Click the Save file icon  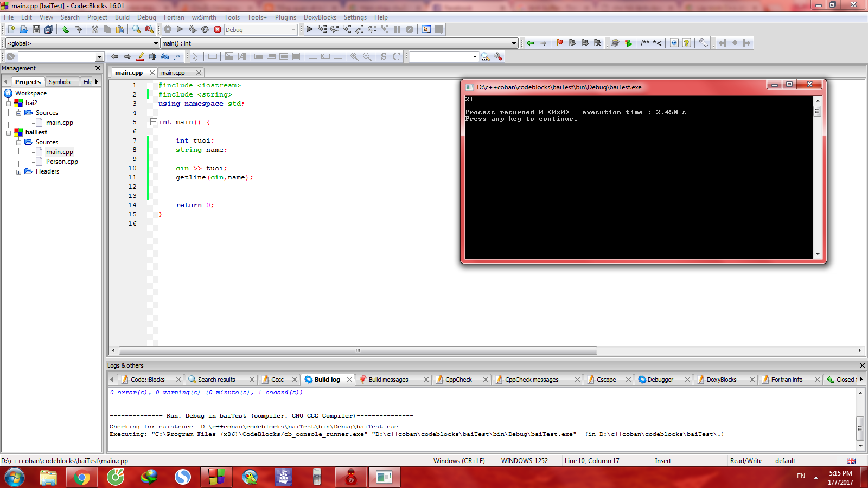[36, 29]
